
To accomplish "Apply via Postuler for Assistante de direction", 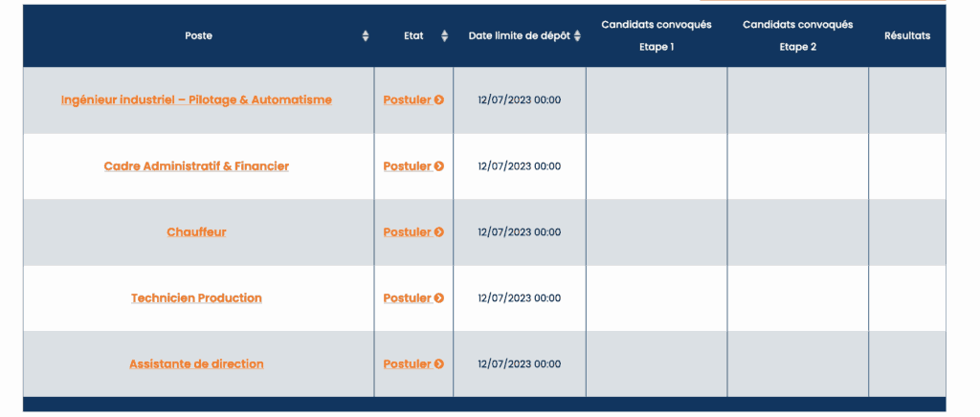I will pyautogui.click(x=408, y=364).
